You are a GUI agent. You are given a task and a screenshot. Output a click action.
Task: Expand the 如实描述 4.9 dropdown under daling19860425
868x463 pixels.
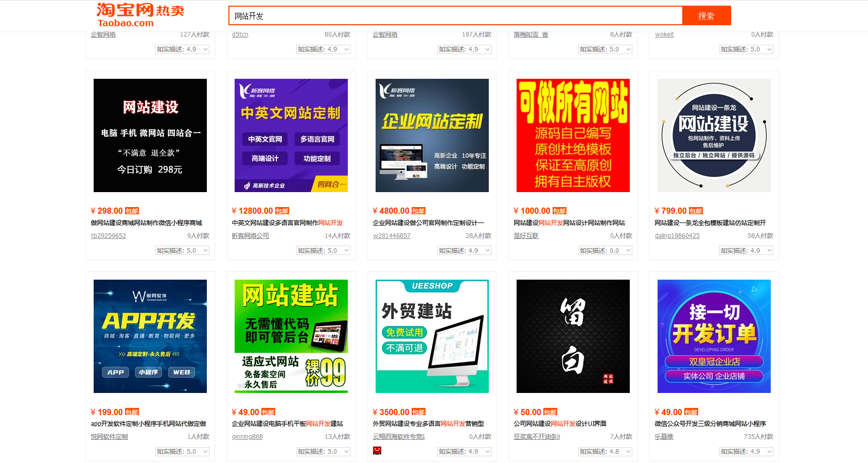click(746, 251)
